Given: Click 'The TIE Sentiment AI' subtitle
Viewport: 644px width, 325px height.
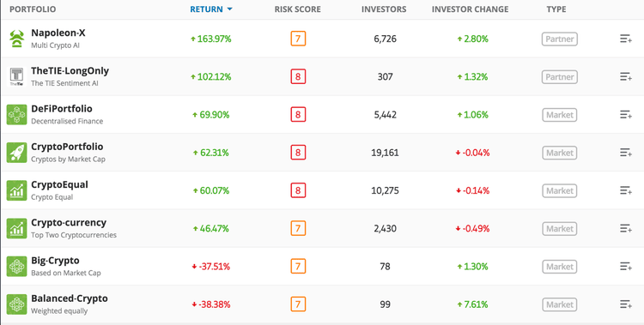Looking at the screenshot, I should pos(65,83).
